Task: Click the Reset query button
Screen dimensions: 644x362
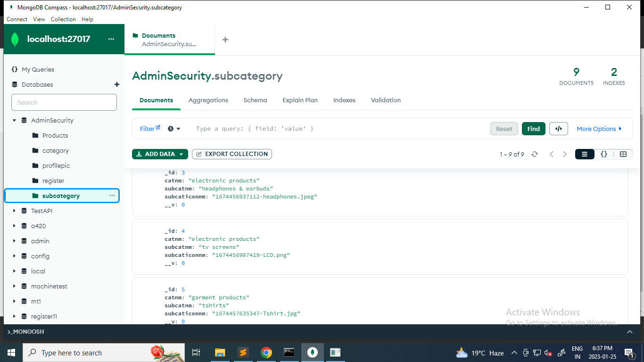Action: (x=504, y=129)
